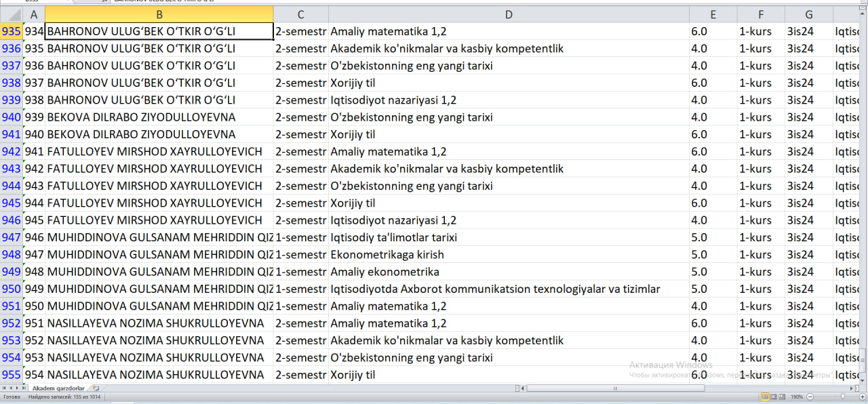868x404 pixels.
Task: Click Готово status indicator
Action: click(x=12, y=397)
